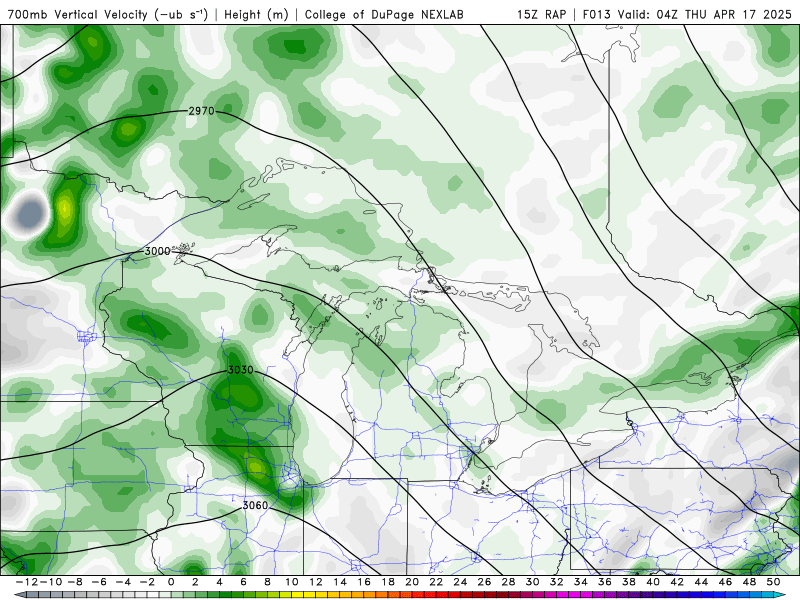Click the 10 label on the color scale
The width and height of the screenshot is (800, 600).
291,582
